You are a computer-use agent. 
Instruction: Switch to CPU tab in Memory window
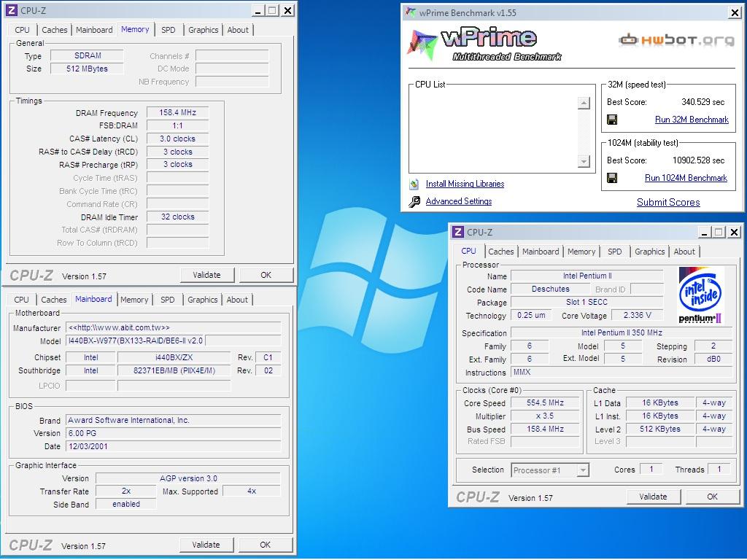(22, 29)
